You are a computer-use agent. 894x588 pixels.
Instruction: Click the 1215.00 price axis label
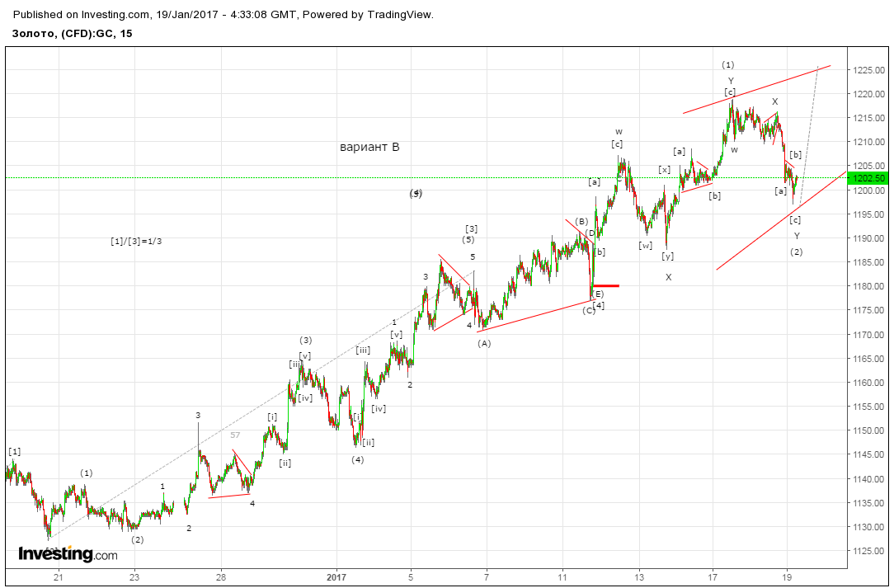pyautogui.click(x=869, y=118)
